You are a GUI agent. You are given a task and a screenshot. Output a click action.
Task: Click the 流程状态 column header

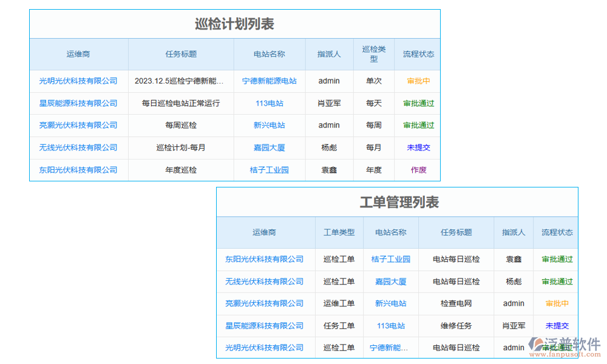418,54
